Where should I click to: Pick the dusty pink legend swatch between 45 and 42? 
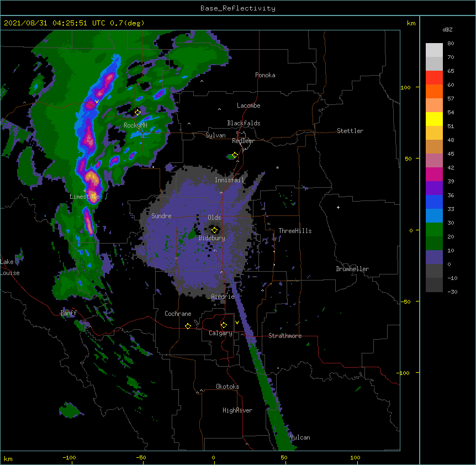[434, 161]
